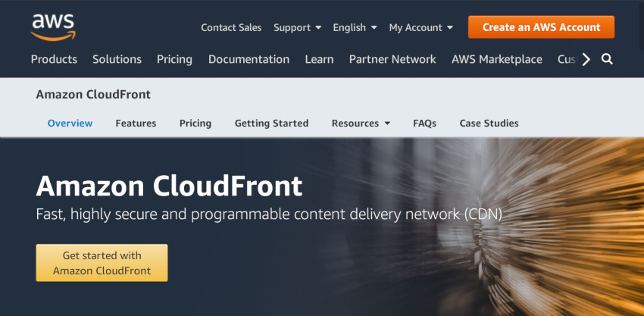Click Create an AWS Account button
The width and height of the screenshot is (644, 316).
tap(541, 27)
